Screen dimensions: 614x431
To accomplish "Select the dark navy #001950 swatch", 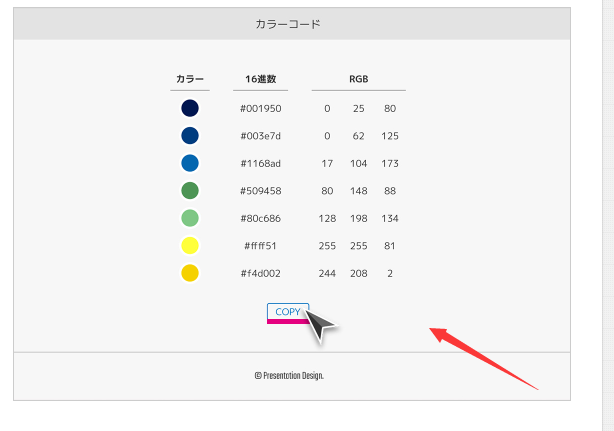I will click(x=190, y=108).
